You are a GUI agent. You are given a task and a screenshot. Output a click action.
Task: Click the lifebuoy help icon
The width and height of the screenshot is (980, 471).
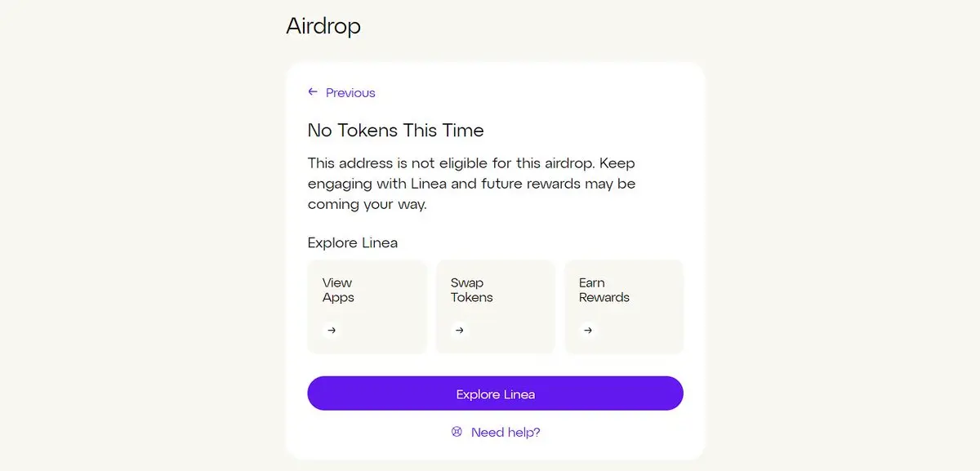point(457,432)
